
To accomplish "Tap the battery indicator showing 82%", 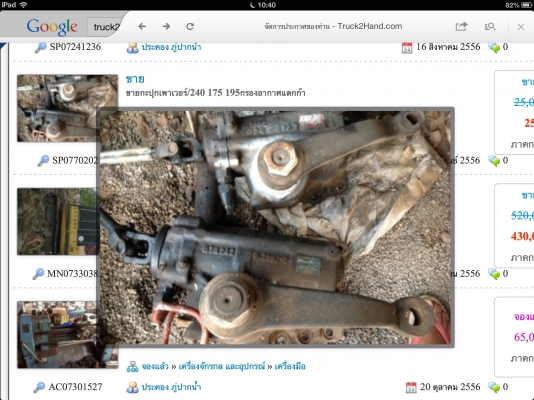I will pyautogui.click(x=518, y=5).
